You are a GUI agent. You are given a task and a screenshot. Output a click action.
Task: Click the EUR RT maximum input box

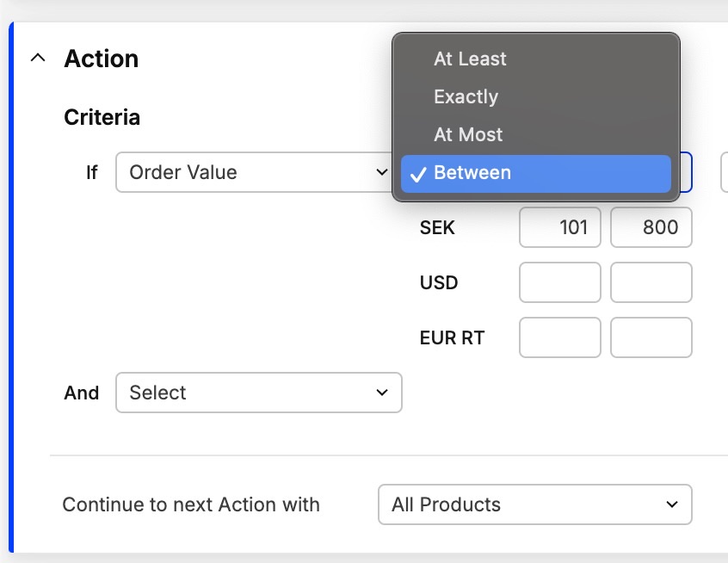tap(651, 337)
